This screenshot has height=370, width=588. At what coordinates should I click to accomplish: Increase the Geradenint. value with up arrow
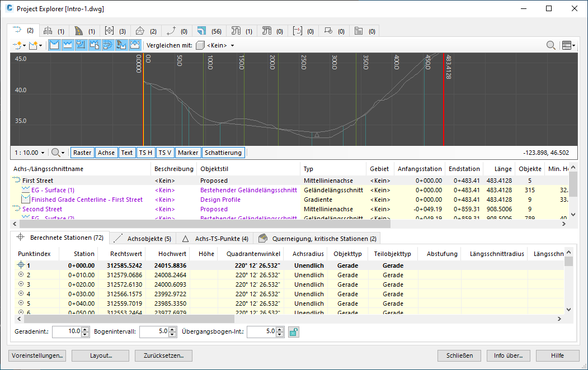point(86,329)
